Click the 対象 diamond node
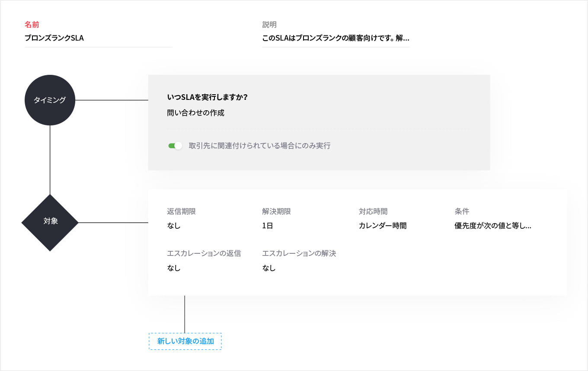Viewport: 588px width, 371px height. (50, 223)
